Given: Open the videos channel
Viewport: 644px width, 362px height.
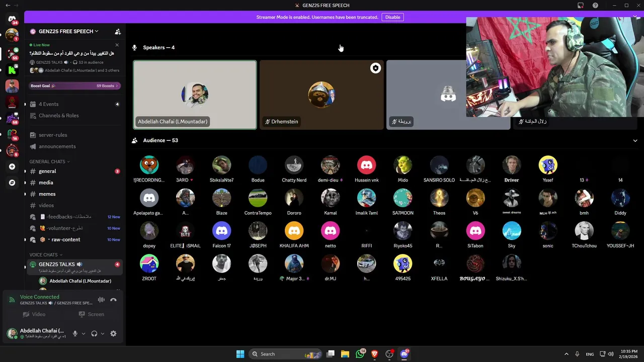Looking at the screenshot, I should [74, 205].
